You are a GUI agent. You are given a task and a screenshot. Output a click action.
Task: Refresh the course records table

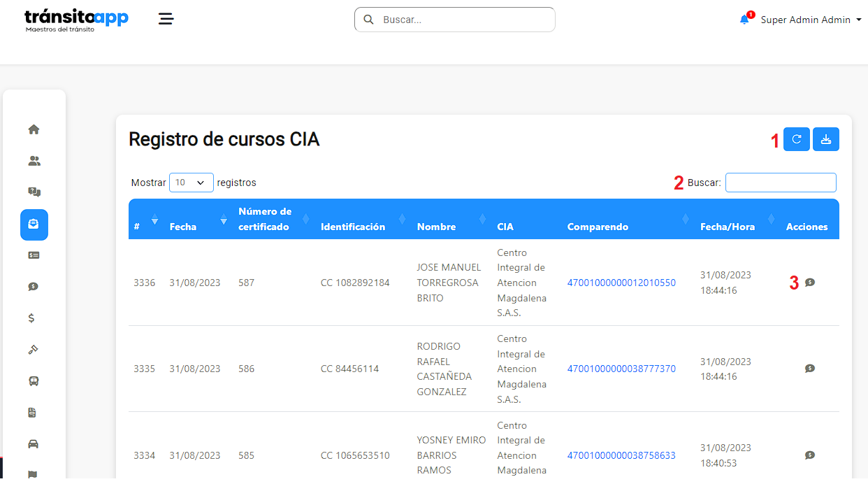(797, 139)
